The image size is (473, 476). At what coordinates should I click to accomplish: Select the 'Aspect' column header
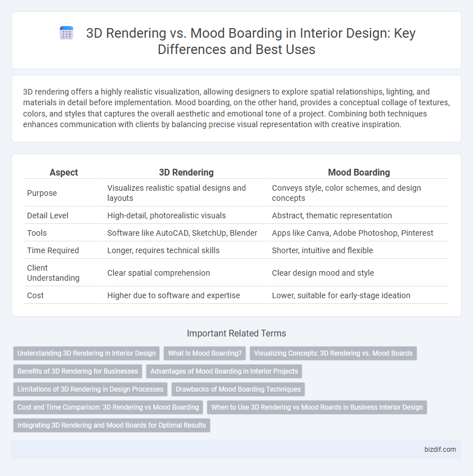pos(64,172)
